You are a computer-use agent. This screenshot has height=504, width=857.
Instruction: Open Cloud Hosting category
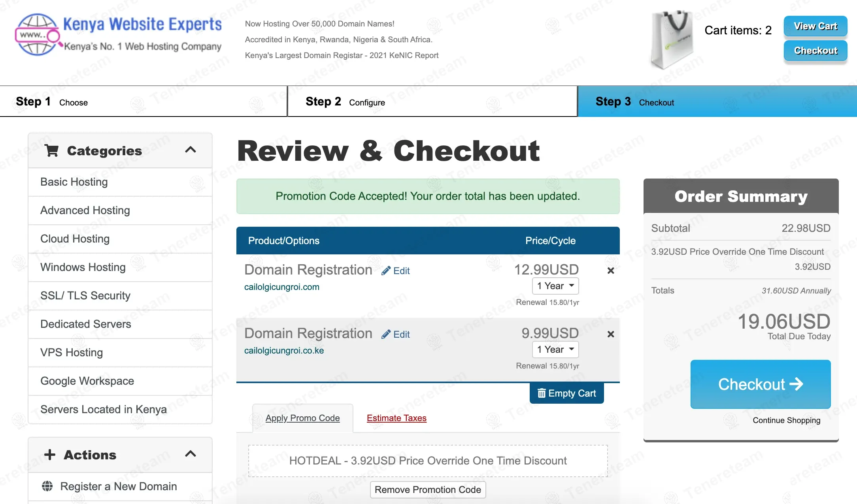(x=120, y=239)
